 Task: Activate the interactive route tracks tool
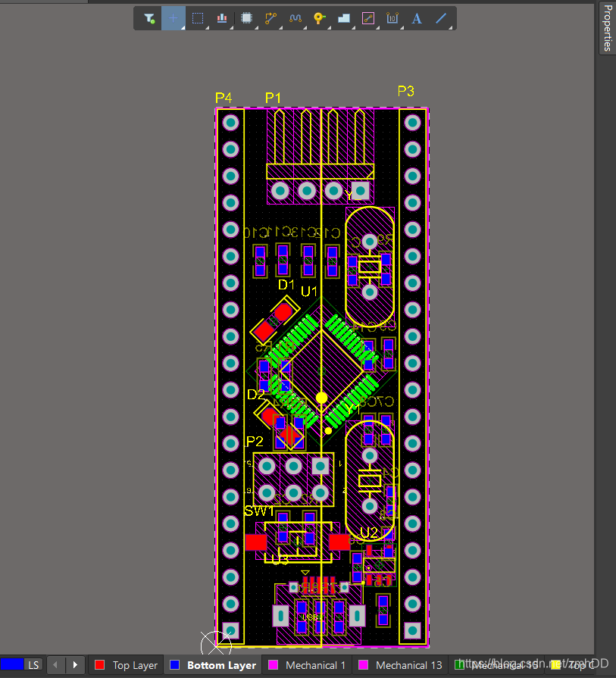click(270, 18)
